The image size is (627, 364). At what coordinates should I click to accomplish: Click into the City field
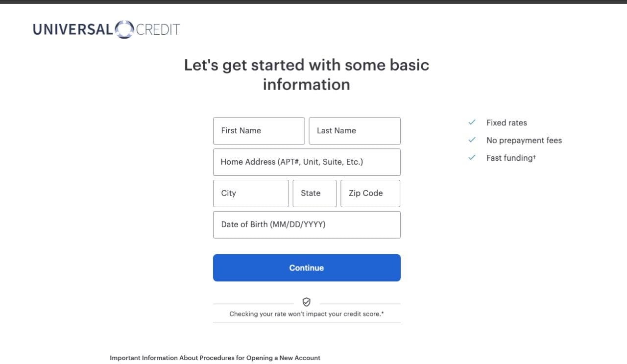tap(251, 194)
